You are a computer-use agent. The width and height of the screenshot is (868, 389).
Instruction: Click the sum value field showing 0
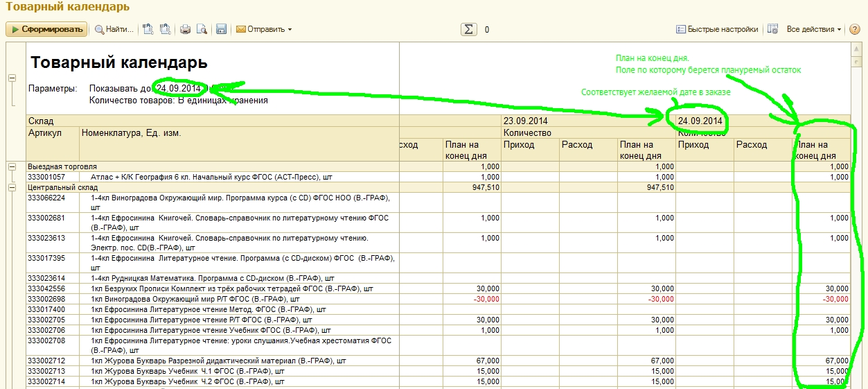point(487,30)
